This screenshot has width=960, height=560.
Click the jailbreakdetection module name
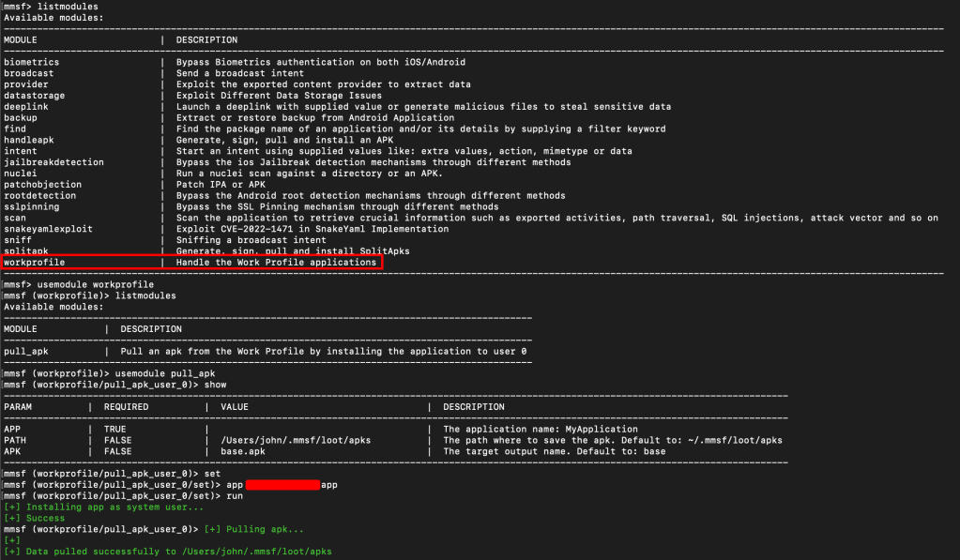tap(53, 162)
